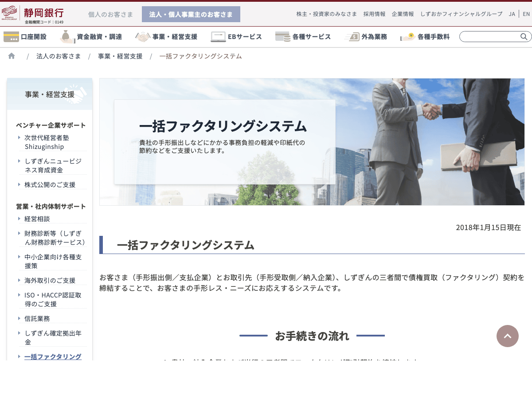The image size is (532, 399).
Task: Open しずぎんニュービジネス育成資金 sidebar link
Action: tap(53, 165)
